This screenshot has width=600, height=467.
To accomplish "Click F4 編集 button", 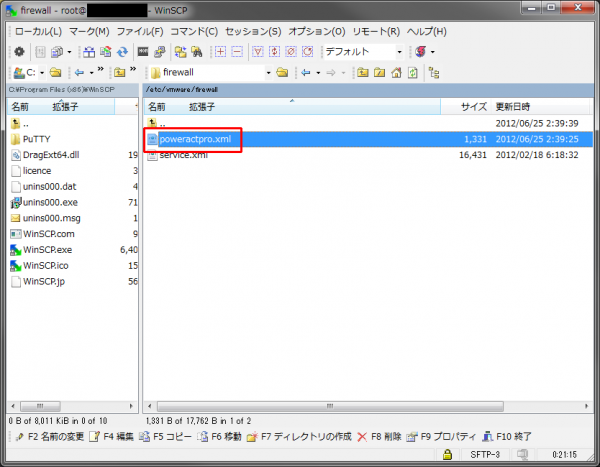I will click(111, 436).
